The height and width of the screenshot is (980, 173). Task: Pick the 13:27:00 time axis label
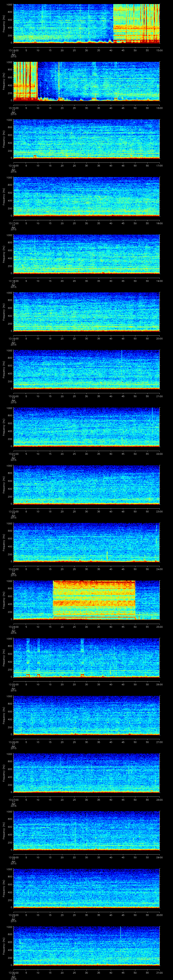coord(13,800)
